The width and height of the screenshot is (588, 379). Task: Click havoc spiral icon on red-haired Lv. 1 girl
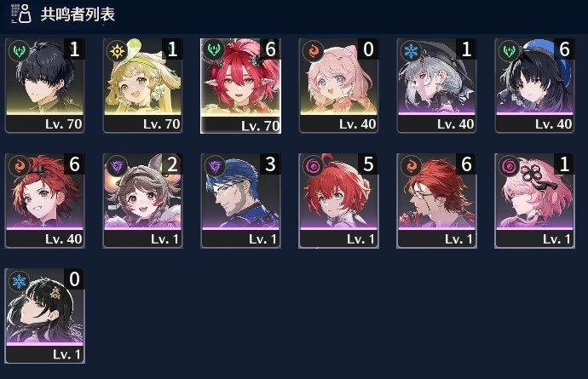(x=313, y=165)
